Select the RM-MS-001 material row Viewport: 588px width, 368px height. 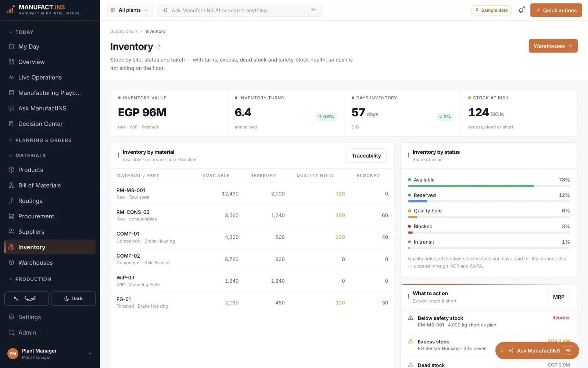pyautogui.click(x=252, y=194)
